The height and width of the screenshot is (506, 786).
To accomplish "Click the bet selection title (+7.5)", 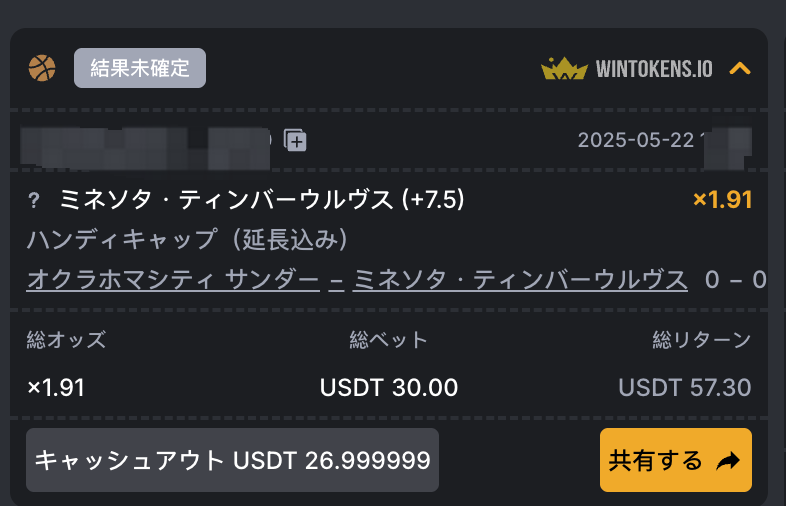I will (x=262, y=200).
